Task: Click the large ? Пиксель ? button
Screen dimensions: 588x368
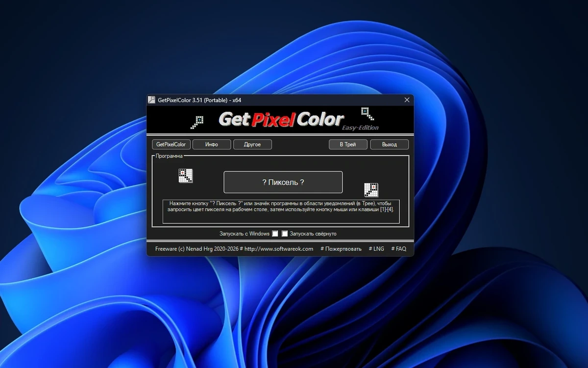Action: point(283,182)
